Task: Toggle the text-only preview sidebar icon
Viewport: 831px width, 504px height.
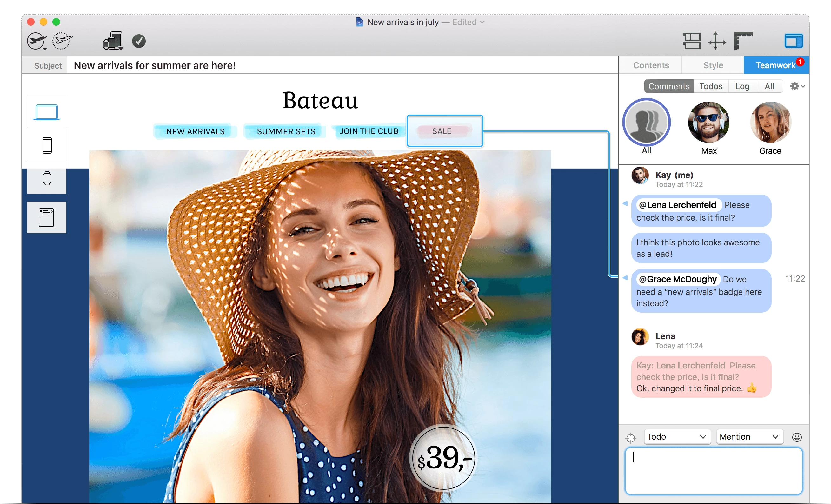Action: coord(47,217)
